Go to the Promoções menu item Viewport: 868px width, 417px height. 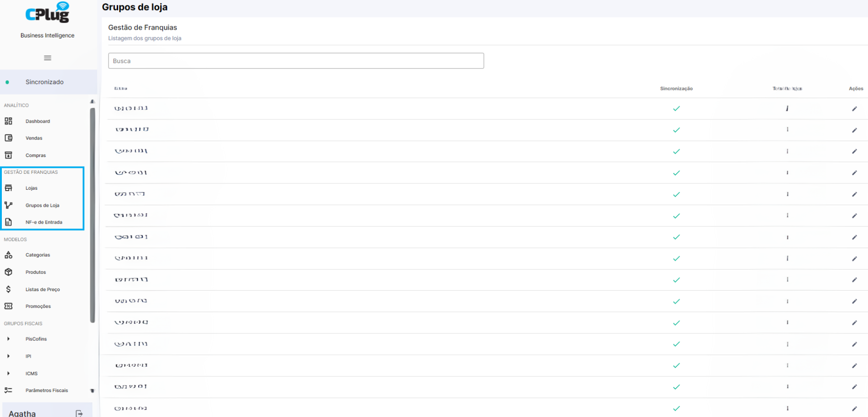pyautogui.click(x=38, y=306)
